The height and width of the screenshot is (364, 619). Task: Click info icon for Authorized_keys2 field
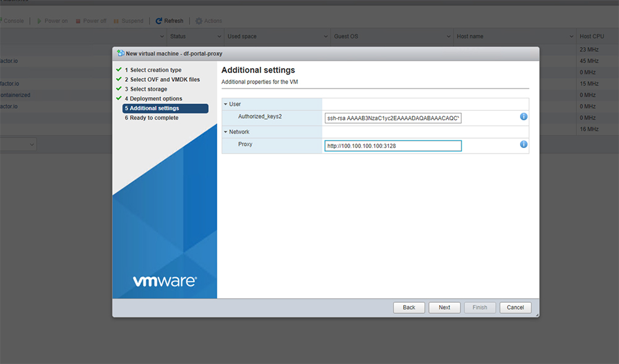pos(524,116)
